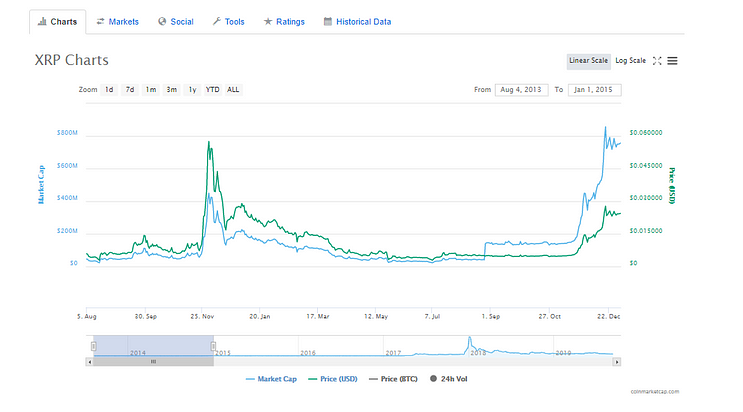Set zoom range to 1d
The image size is (743, 412).
point(109,90)
